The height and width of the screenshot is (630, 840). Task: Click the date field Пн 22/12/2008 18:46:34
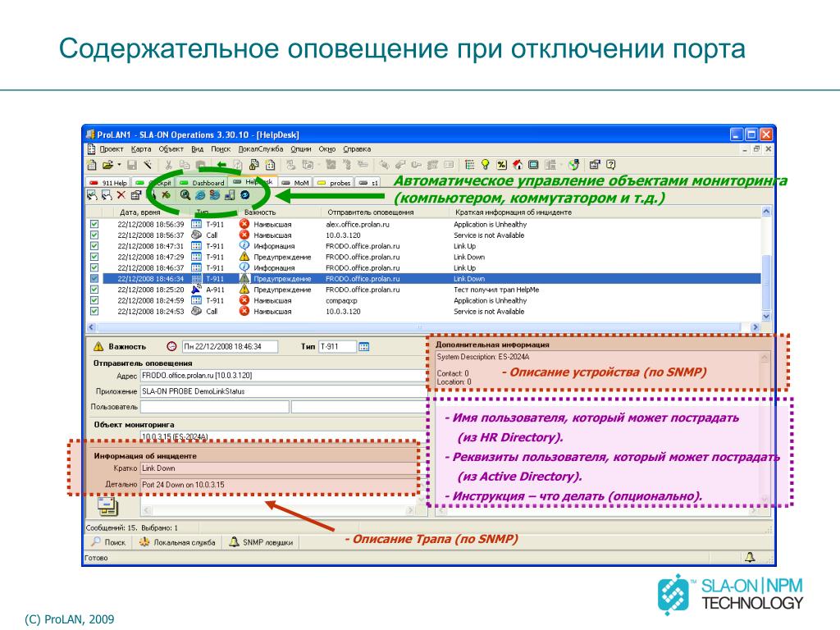coord(230,347)
